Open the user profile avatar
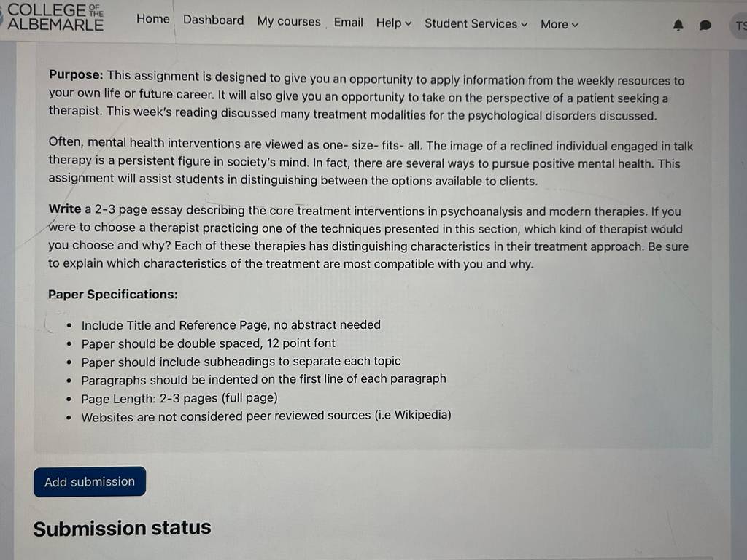This screenshot has width=747, height=560. tap(740, 26)
